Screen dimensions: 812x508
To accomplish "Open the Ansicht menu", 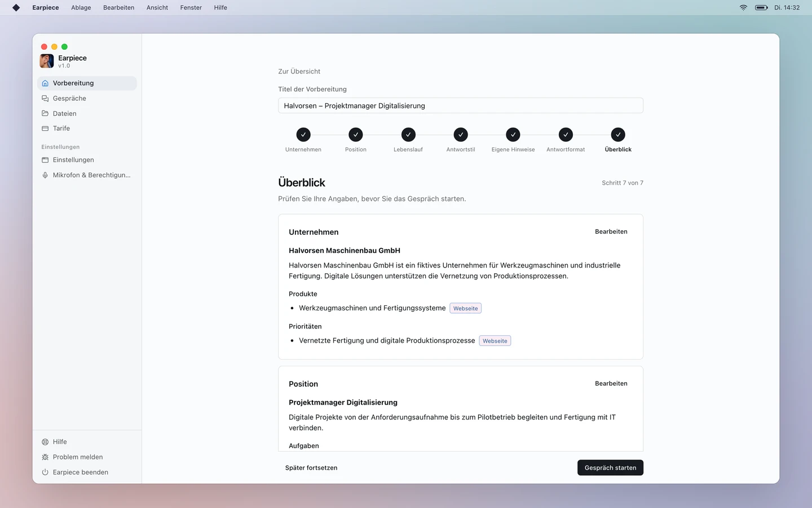I will [x=157, y=8].
